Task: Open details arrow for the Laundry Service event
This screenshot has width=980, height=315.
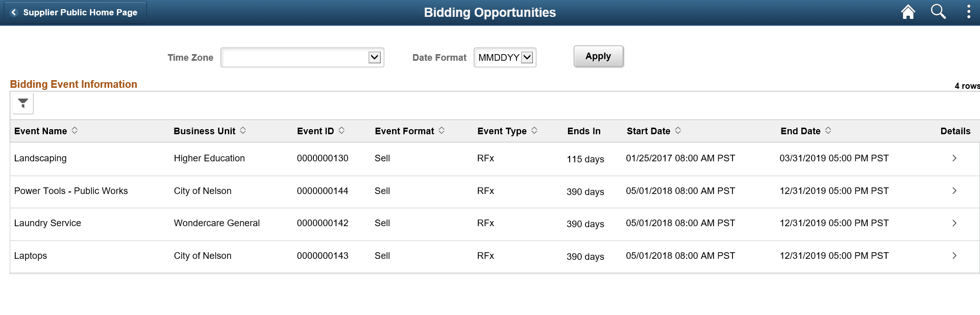Action: tap(954, 223)
